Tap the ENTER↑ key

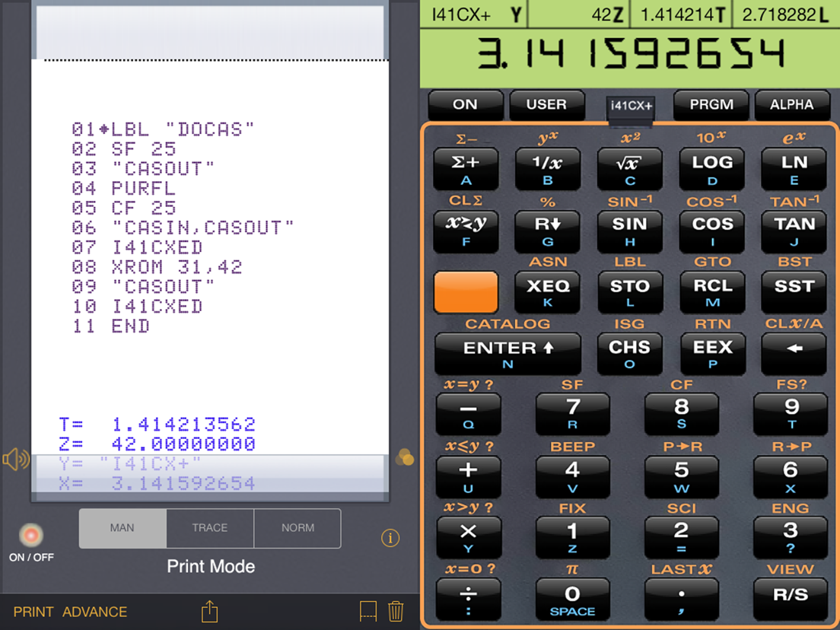508,354
